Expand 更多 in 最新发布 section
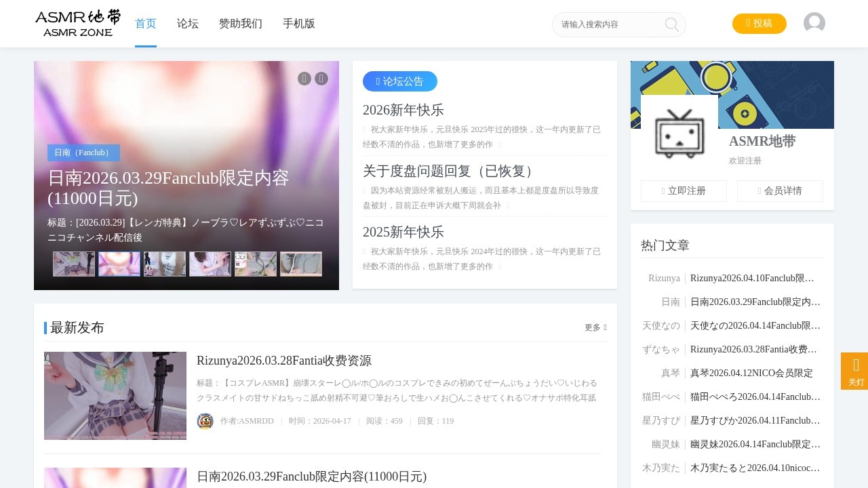Screen dimensions: 868x488 [x=595, y=327]
